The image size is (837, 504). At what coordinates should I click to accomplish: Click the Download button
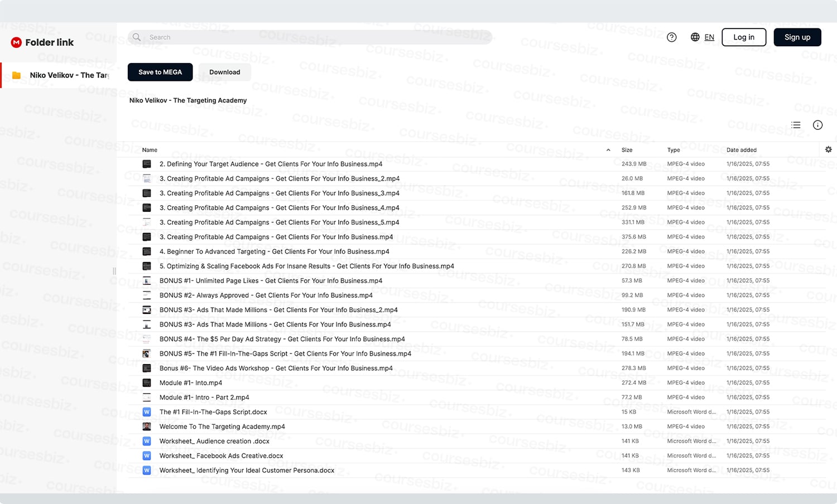tap(225, 72)
